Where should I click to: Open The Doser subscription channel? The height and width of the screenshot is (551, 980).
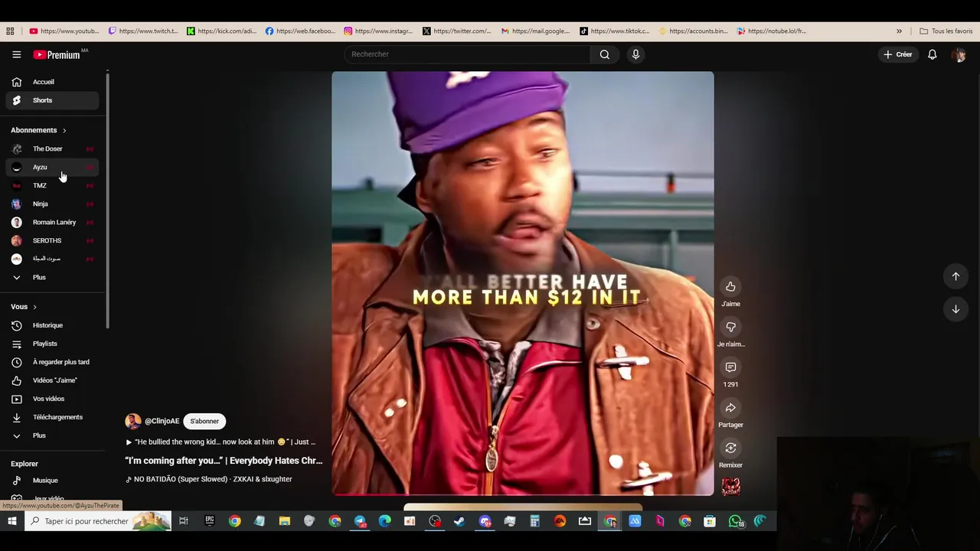[x=52, y=148]
